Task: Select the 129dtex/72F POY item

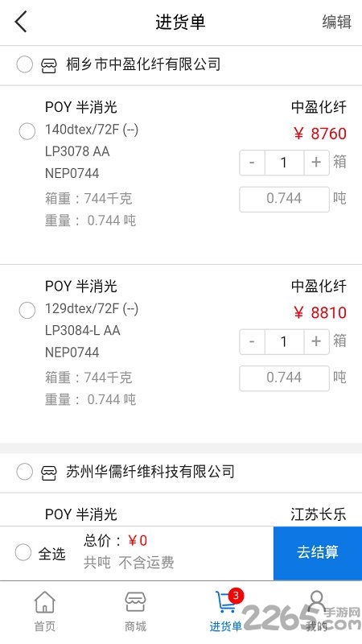Action: tap(27, 311)
